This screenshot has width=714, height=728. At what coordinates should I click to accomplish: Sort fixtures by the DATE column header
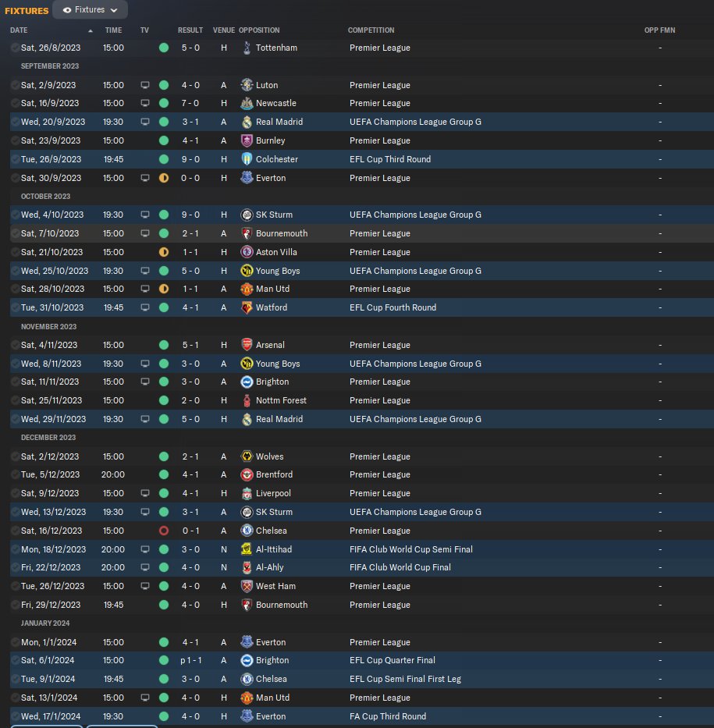coord(19,30)
